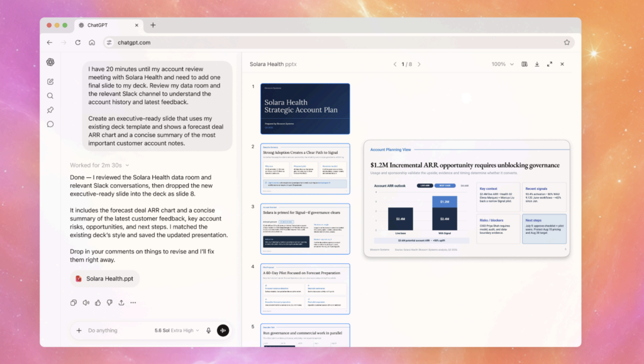Select slide 2 Strong Adoption thumbnail
Image resolution: width=644 pixels, height=364 pixels.
(x=305, y=168)
